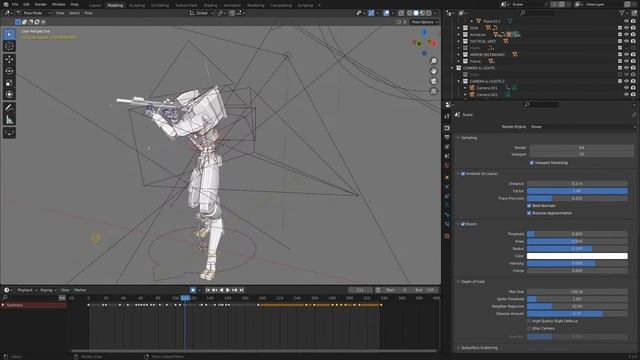The image size is (640, 360).
Task: Select the Rotate tool
Action: tap(9, 71)
